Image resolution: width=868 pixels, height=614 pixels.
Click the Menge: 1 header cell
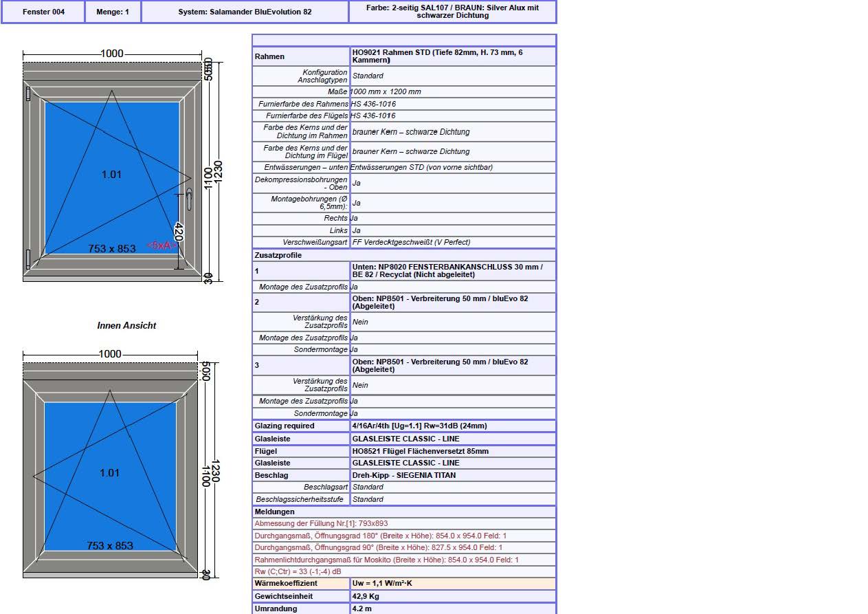point(113,12)
